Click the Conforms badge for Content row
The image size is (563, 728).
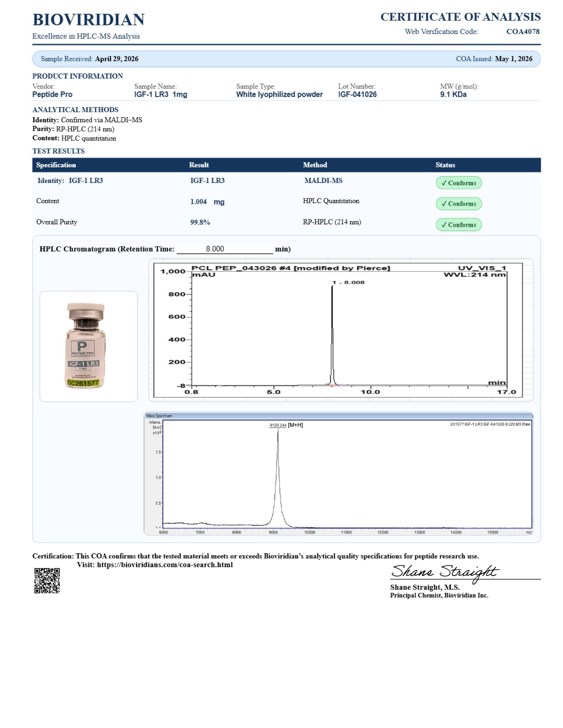coord(459,204)
